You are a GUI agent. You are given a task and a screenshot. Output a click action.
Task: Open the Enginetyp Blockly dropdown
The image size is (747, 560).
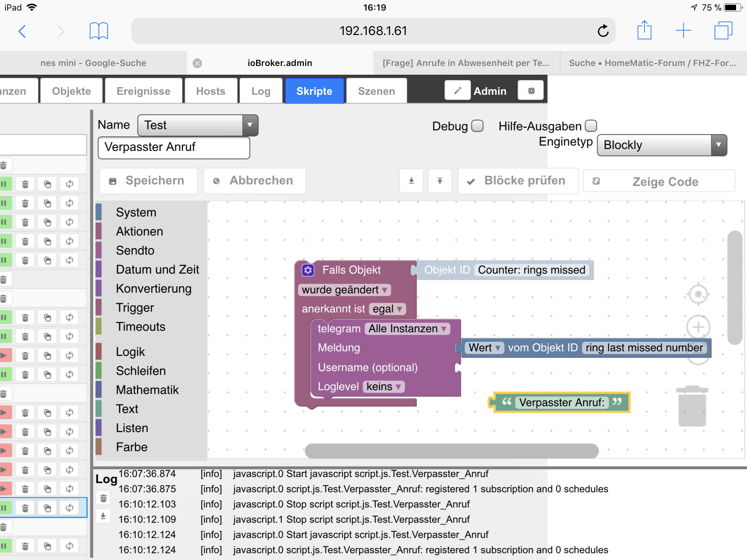[x=662, y=145]
